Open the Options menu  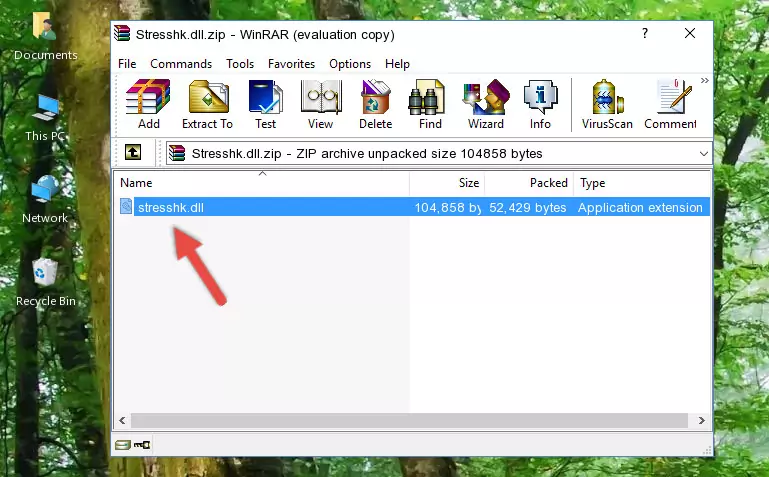tap(350, 64)
